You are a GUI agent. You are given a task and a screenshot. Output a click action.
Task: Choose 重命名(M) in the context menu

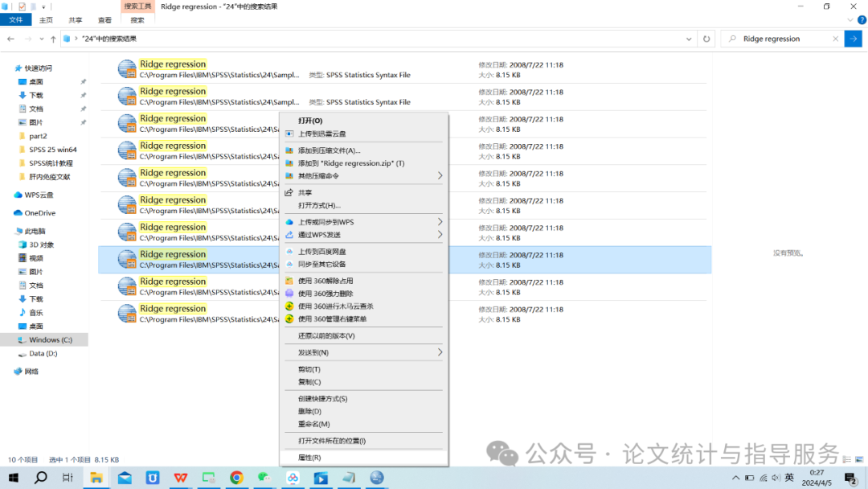364,424
